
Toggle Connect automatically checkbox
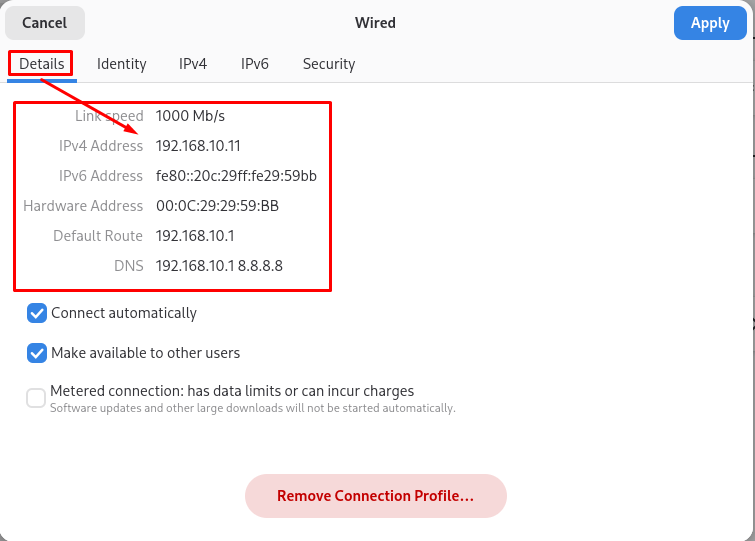pyautogui.click(x=37, y=313)
